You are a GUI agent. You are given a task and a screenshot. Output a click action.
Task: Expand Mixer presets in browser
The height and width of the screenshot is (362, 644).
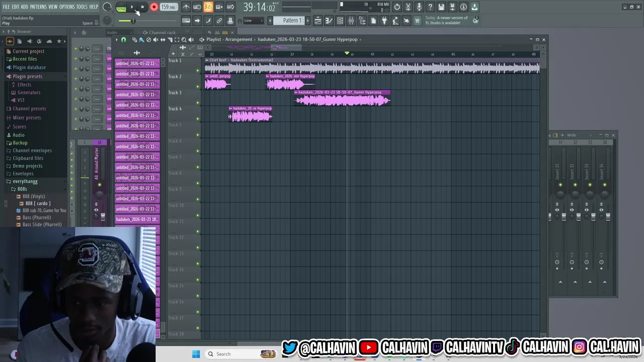point(27,118)
